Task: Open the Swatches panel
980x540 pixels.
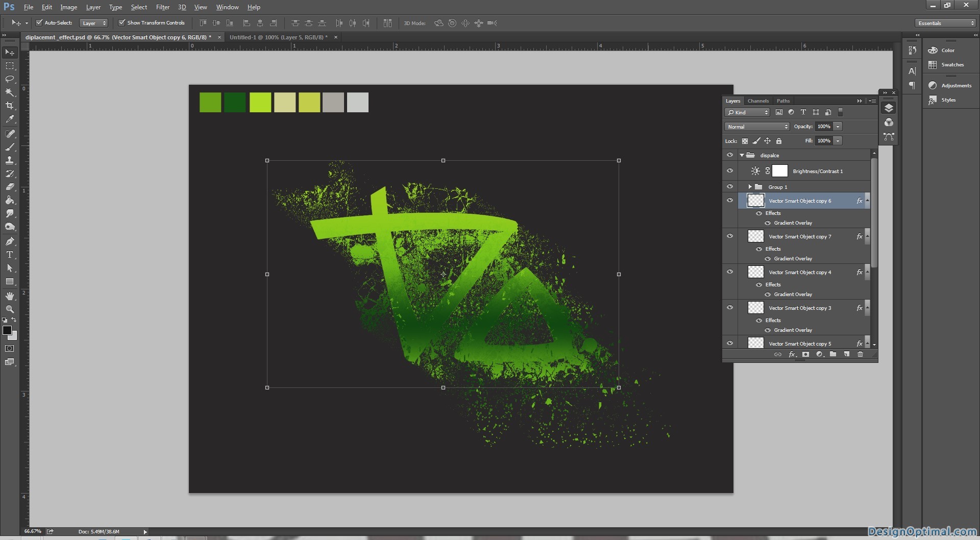Action: (952, 65)
